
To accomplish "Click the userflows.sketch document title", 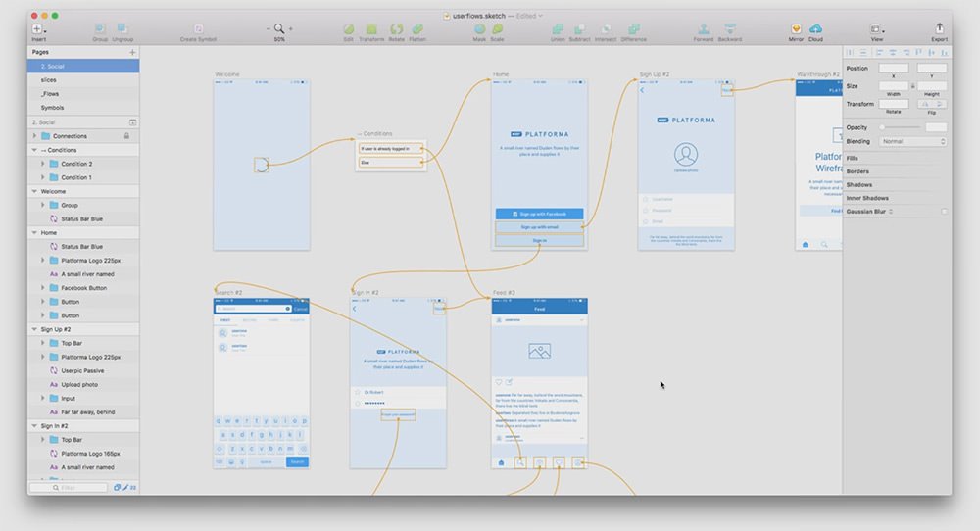I will (479, 16).
